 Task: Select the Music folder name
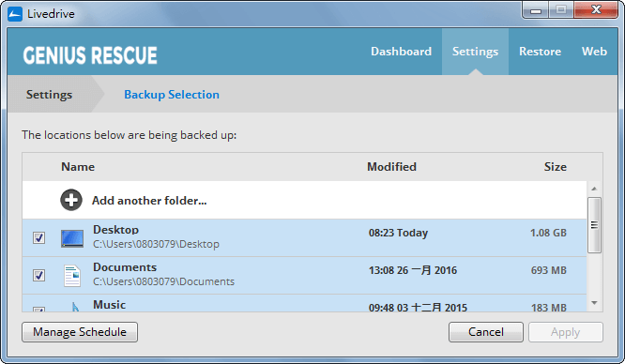109,305
